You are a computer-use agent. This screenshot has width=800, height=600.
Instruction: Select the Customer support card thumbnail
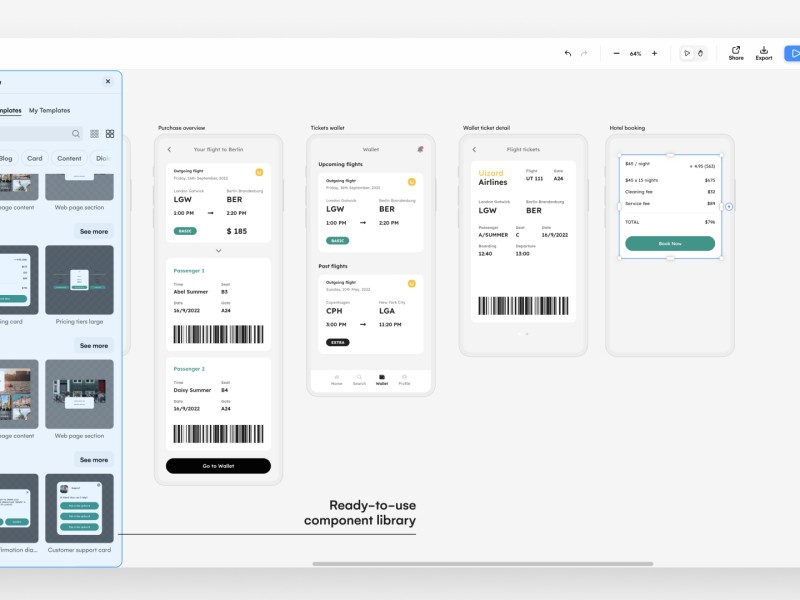click(79, 508)
